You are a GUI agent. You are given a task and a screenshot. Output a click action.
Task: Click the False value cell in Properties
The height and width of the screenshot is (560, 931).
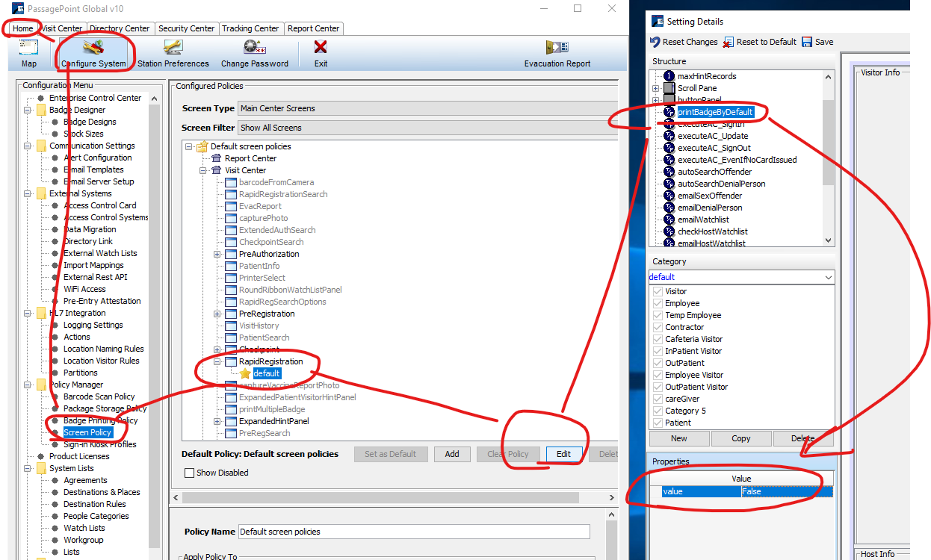[x=787, y=491]
